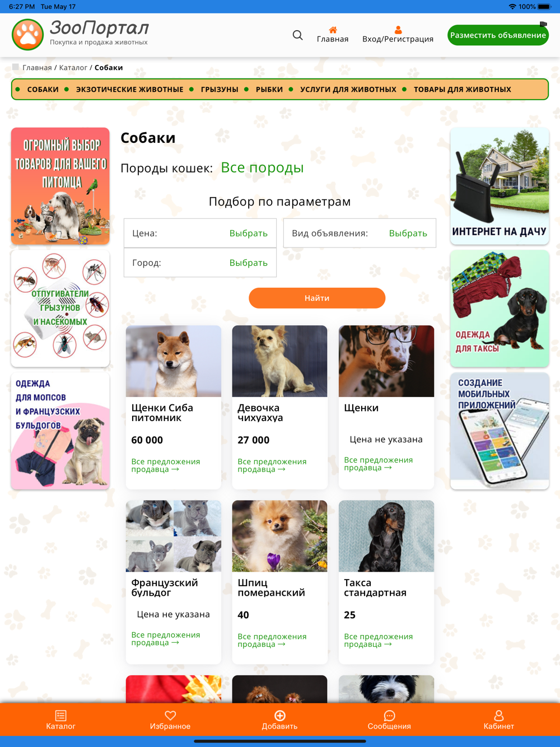
Task: Select УСЛУГИ ДЛЯ ЖИВОТНЫХ menu item
Action: point(348,90)
